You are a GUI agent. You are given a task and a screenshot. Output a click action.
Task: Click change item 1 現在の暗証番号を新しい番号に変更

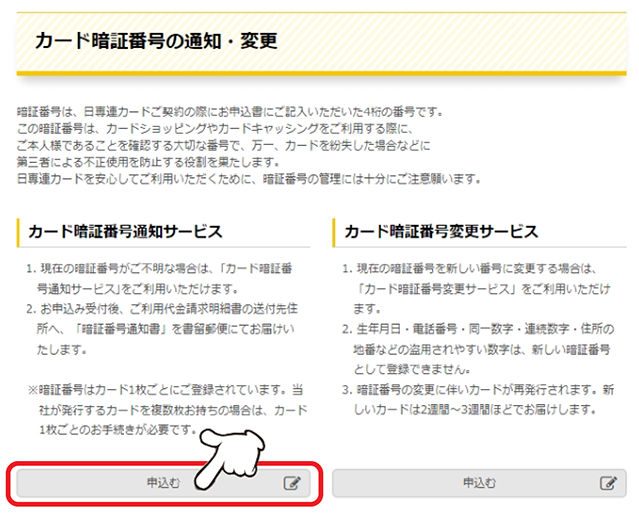pos(476,289)
